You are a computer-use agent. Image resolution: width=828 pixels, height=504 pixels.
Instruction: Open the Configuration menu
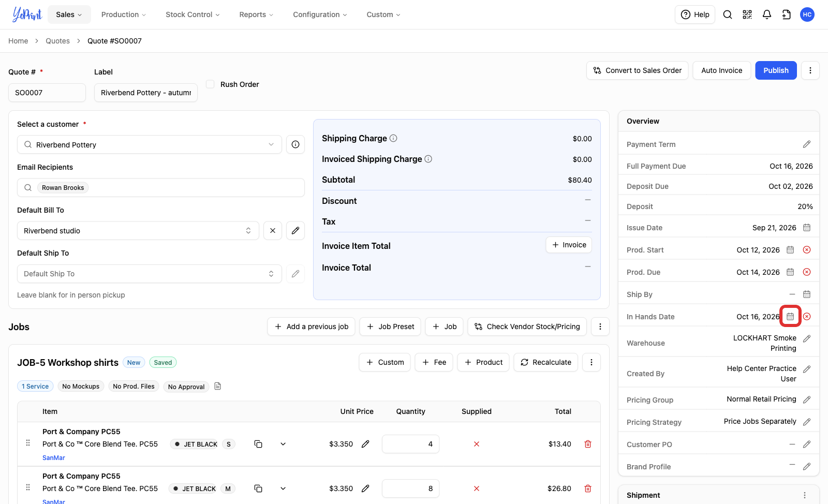pos(320,14)
